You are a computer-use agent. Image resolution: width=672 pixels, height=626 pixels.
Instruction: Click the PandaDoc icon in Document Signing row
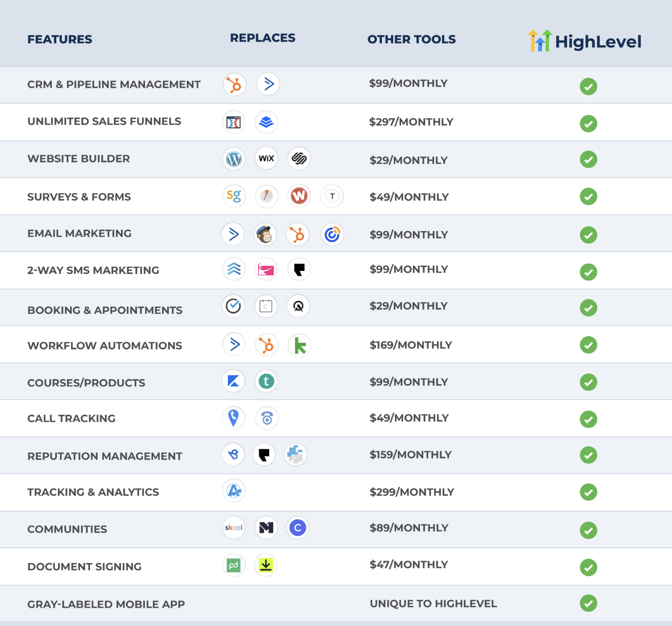(234, 565)
